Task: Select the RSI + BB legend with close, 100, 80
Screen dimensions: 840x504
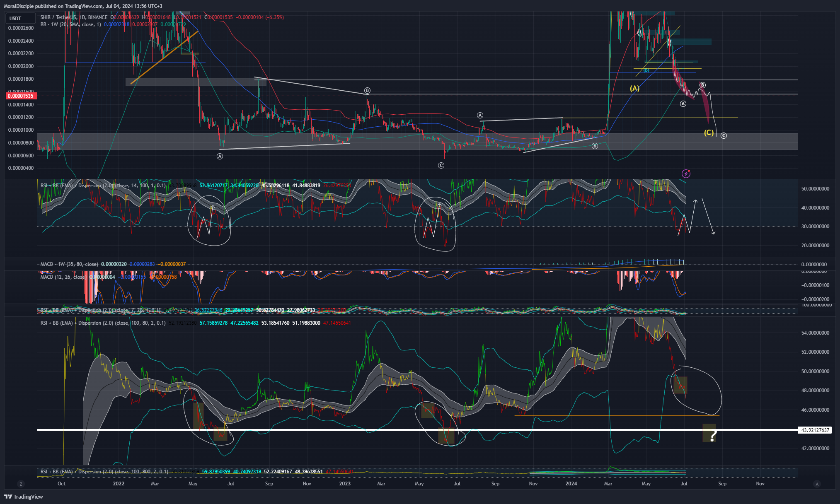Action: [103, 323]
